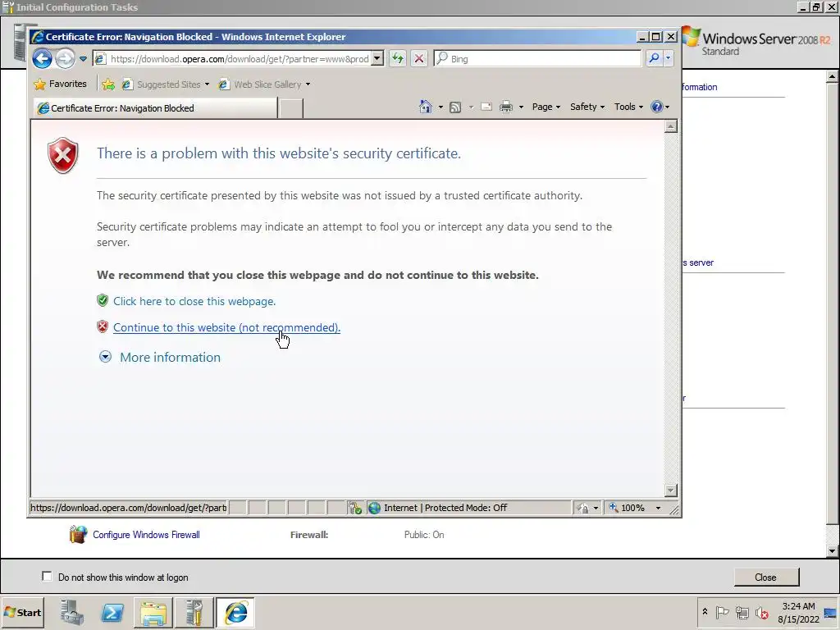Click the red shield error icon
The image size is (840, 630).
(x=63, y=155)
